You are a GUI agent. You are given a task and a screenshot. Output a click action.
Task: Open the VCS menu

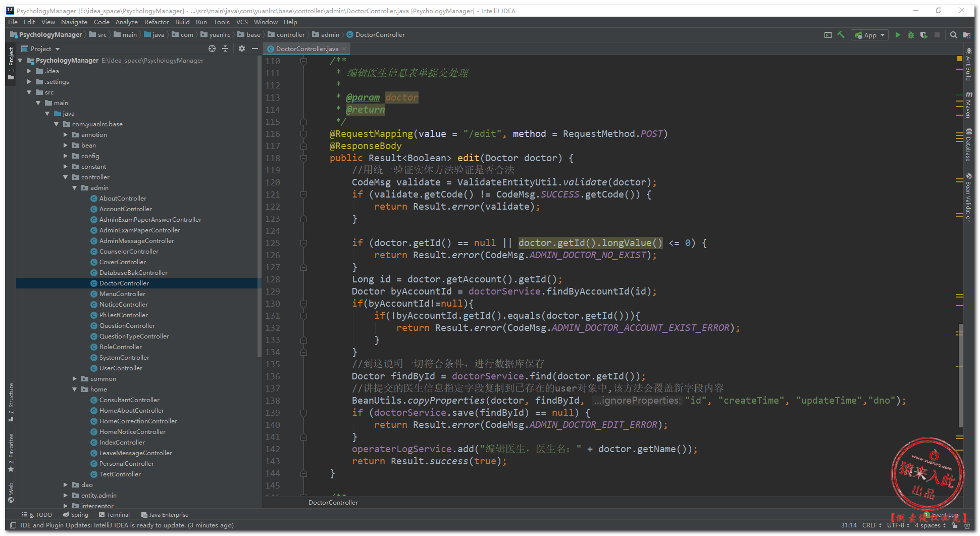tap(242, 22)
